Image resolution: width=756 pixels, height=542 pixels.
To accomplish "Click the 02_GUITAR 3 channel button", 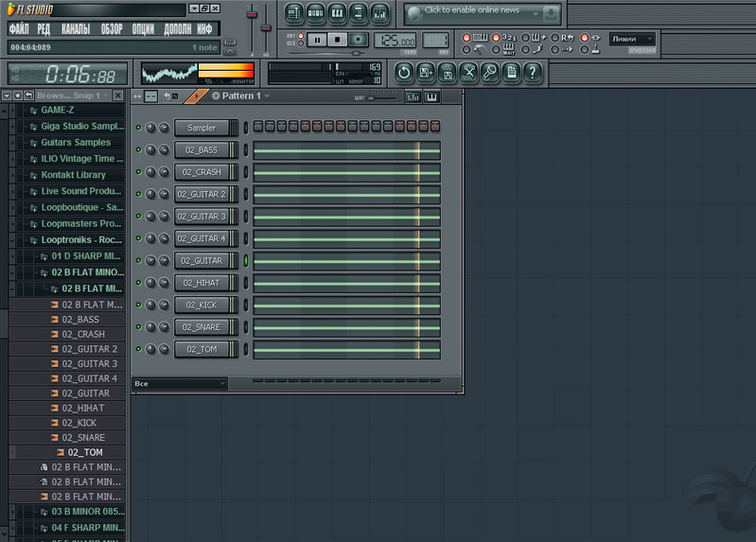I will pyautogui.click(x=201, y=217).
